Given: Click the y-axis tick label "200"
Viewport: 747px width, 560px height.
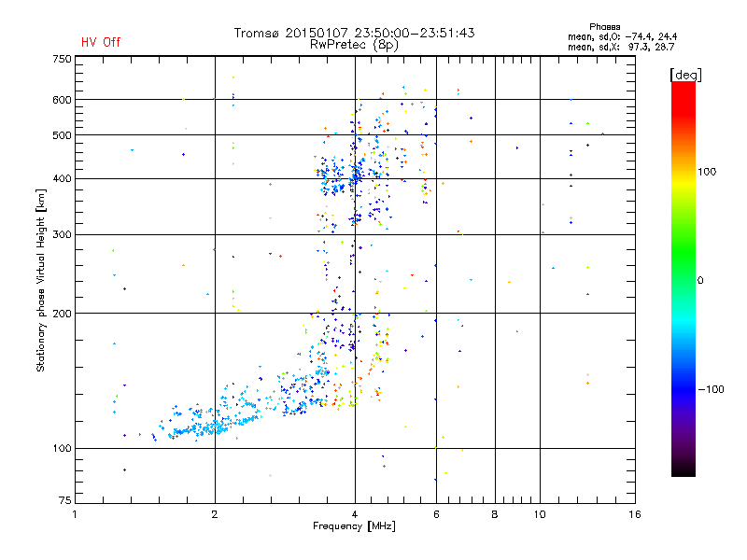Looking at the screenshot, I should point(62,314).
